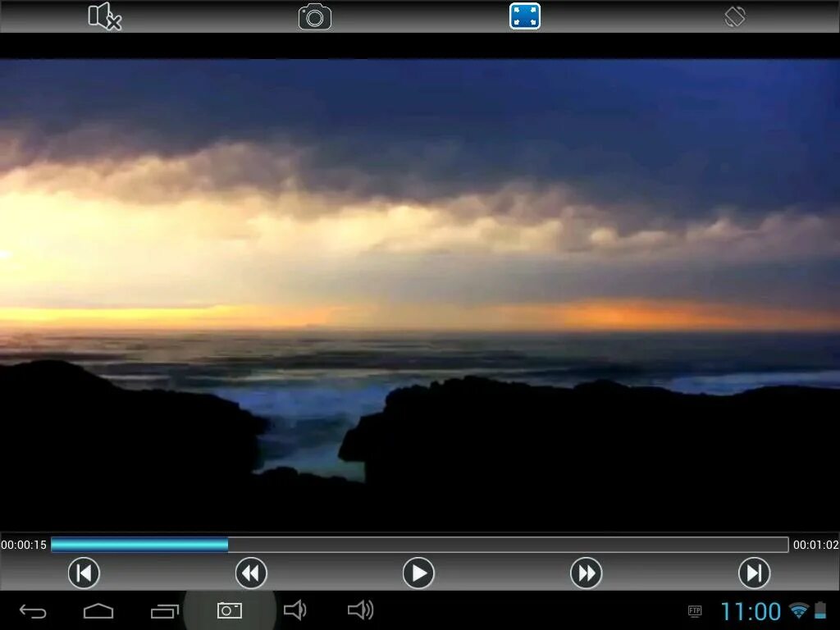Show recent apps list
The image size is (840, 630).
pyautogui.click(x=164, y=610)
